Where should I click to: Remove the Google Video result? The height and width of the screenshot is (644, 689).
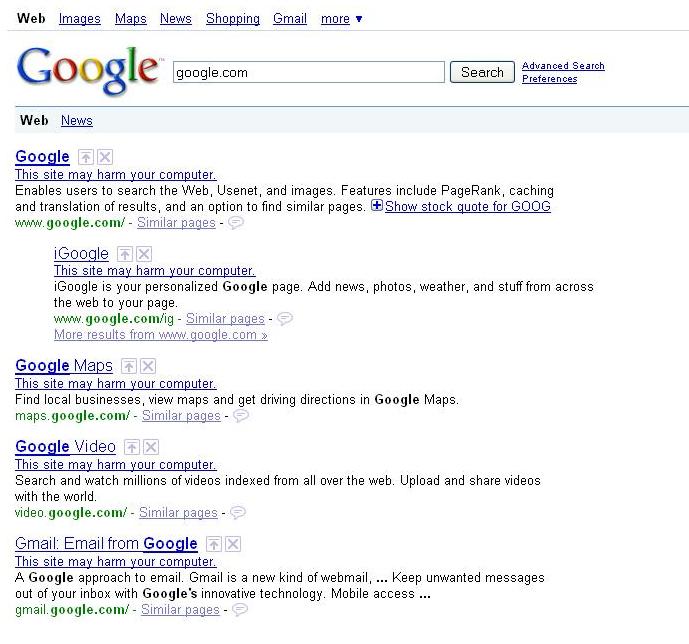(x=151, y=447)
